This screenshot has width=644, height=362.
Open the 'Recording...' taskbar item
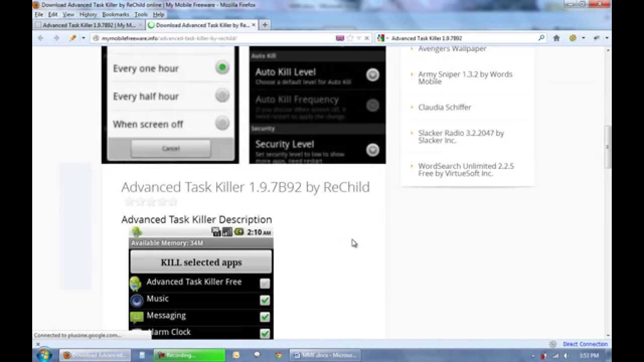[190, 355]
